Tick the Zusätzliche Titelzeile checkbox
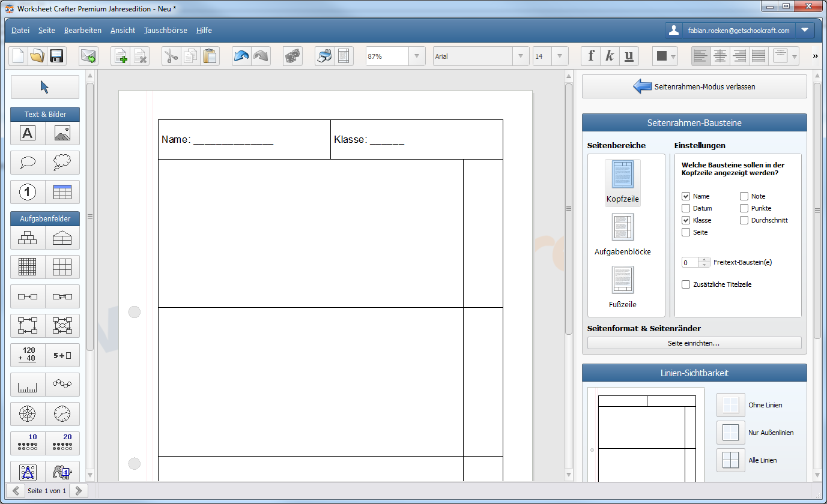Screen dimensions: 827x504 [686, 284]
